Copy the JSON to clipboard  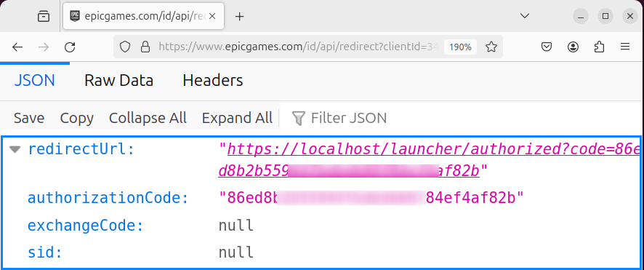pos(77,119)
